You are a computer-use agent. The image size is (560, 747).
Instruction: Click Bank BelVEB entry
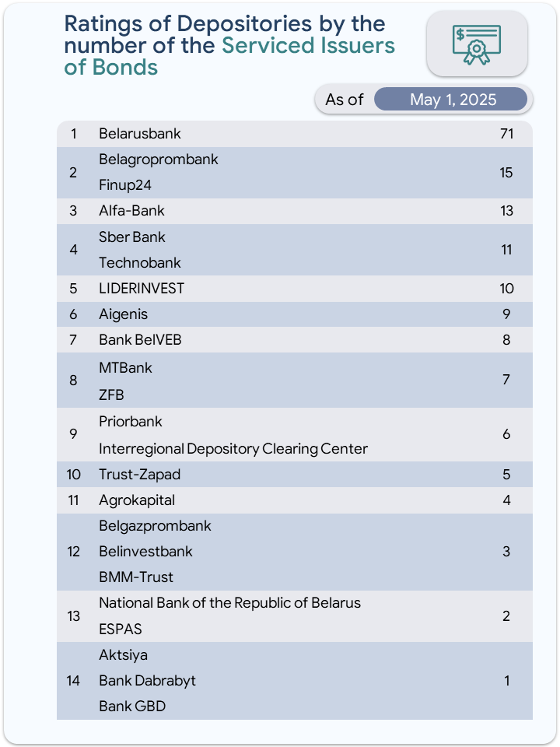[140, 340]
